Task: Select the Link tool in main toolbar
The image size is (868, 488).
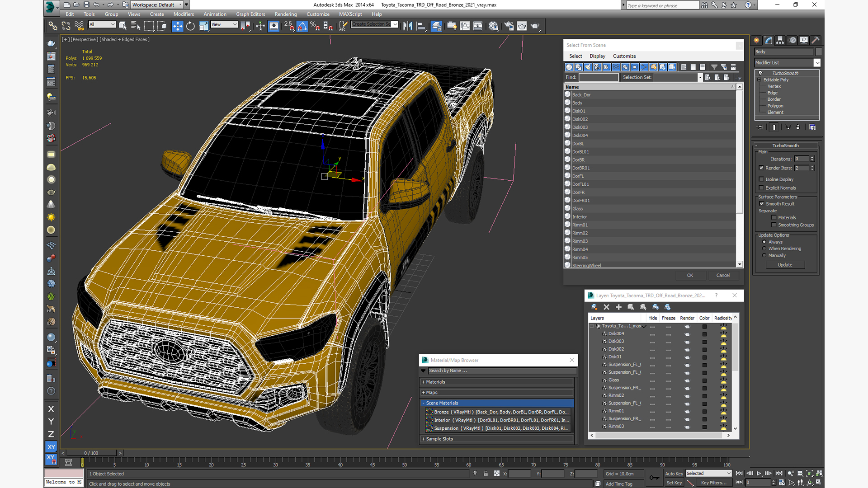Action: [53, 26]
